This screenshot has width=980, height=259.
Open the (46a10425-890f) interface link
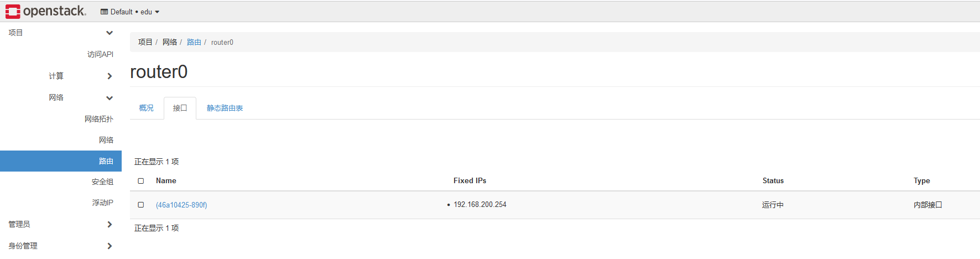[181, 205]
